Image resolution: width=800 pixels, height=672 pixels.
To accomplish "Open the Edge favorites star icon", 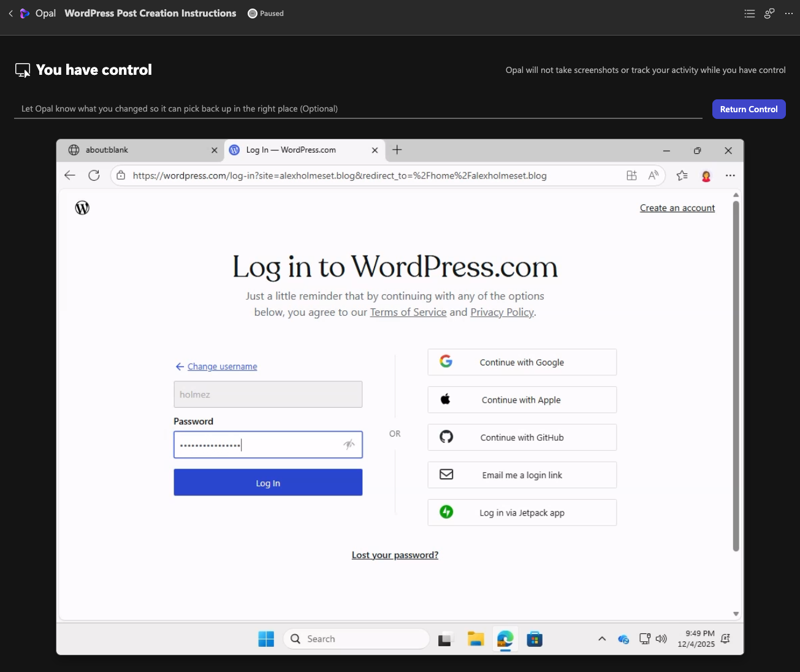I will (x=682, y=175).
